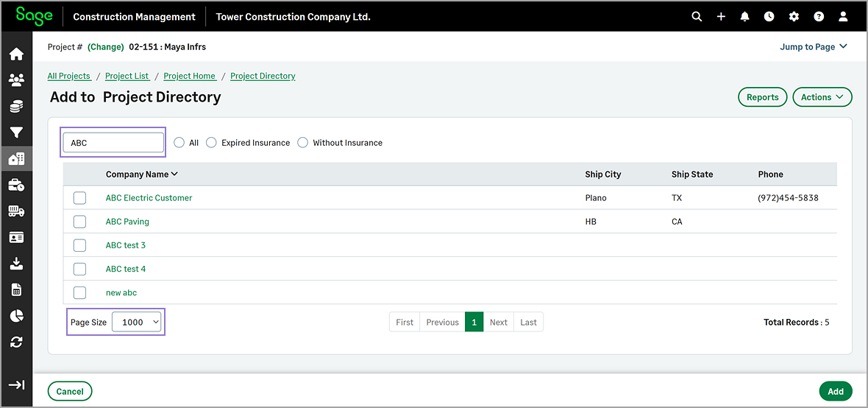Click the Phone column header

[771, 174]
